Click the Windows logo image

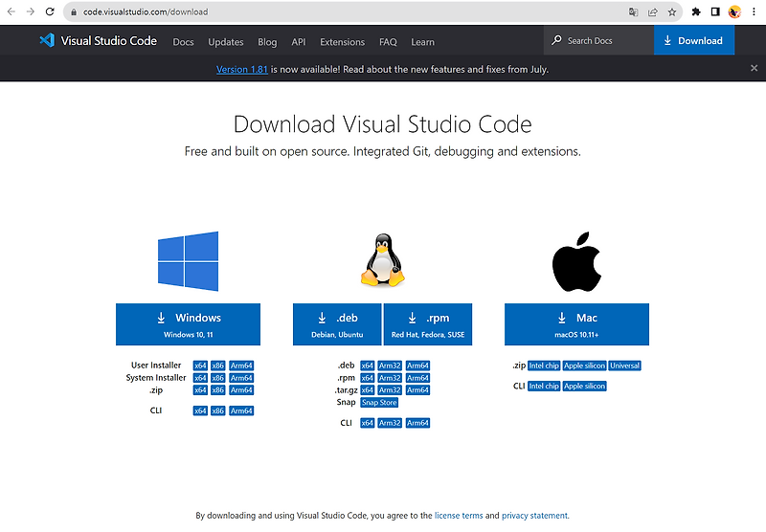188,261
